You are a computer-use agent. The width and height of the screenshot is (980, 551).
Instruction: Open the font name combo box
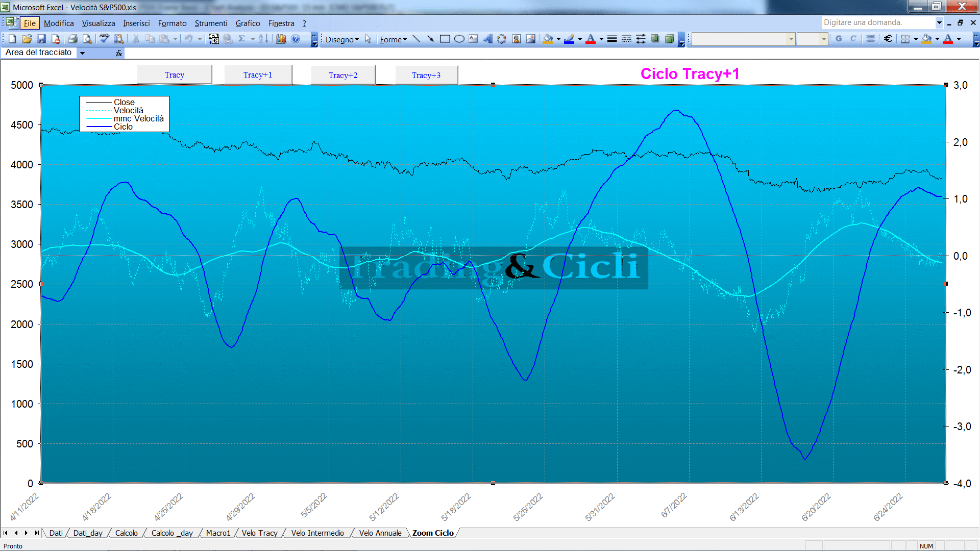(744, 39)
